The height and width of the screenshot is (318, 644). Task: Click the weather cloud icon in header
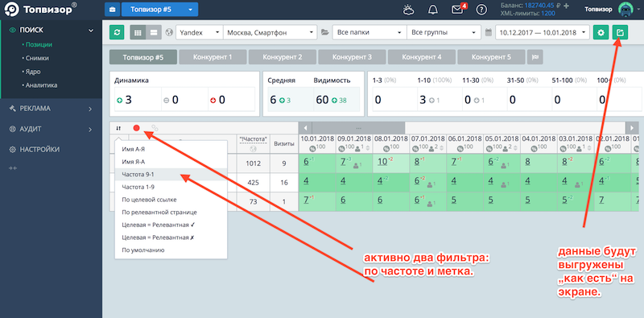coord(409,10)
